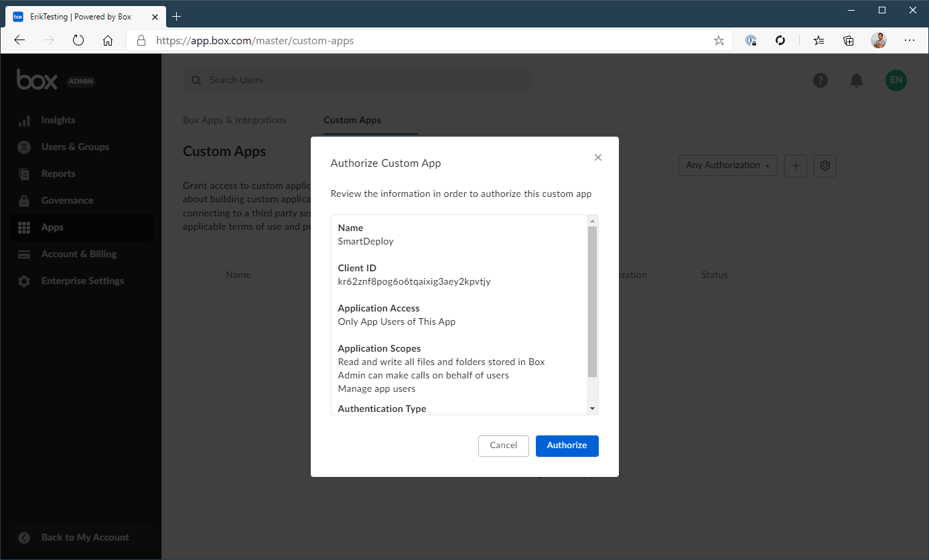Click the Users & Groups person icon
The width and height of the screenshot is (929, 560).
(x=24, y=147)
